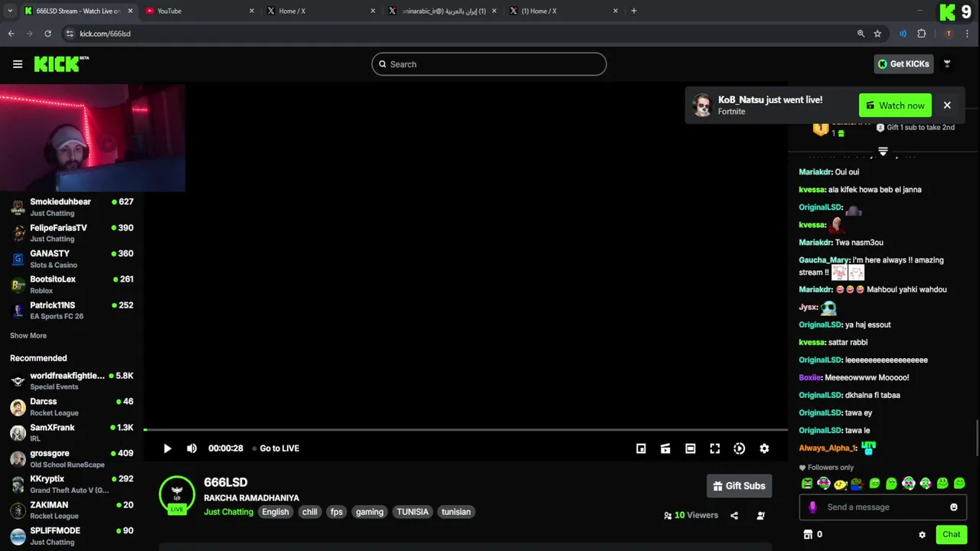Select the 666LSD Stream tab

pos(78,11)
